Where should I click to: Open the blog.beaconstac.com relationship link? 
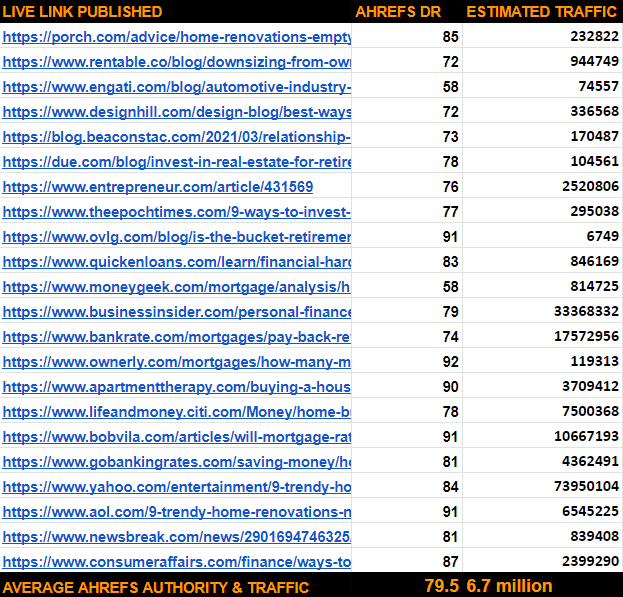point(177,137)
